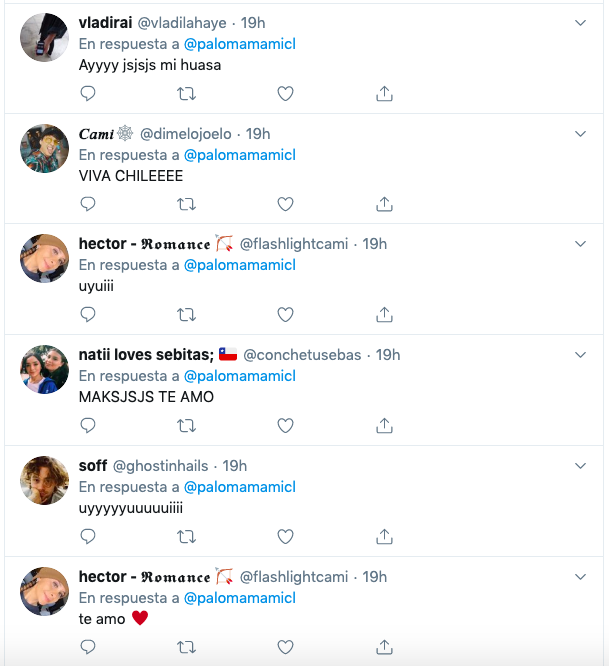Screen dimensions: 609x666
Task: Share natii's MAKSJSJS TE AMO tweet
Action: (384, 426)
